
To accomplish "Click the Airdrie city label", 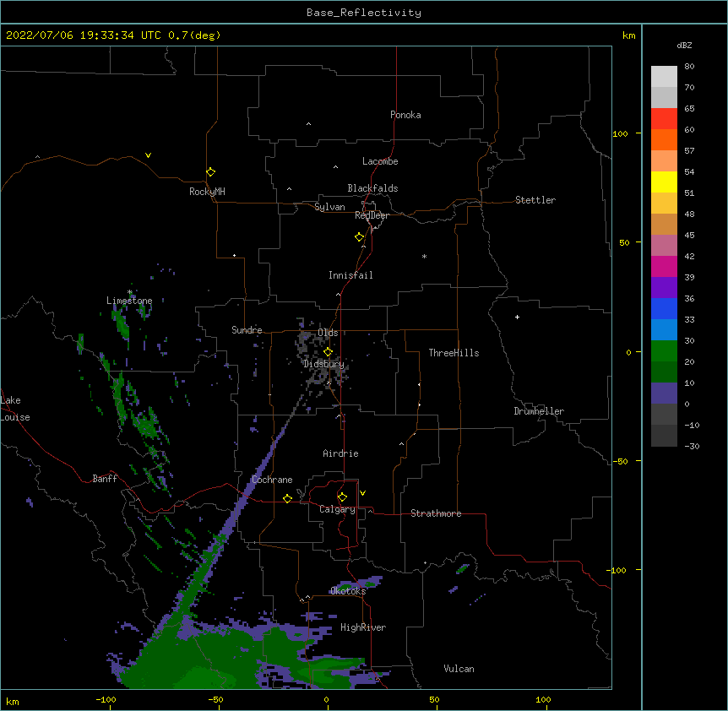I will (x=340, y=453).
